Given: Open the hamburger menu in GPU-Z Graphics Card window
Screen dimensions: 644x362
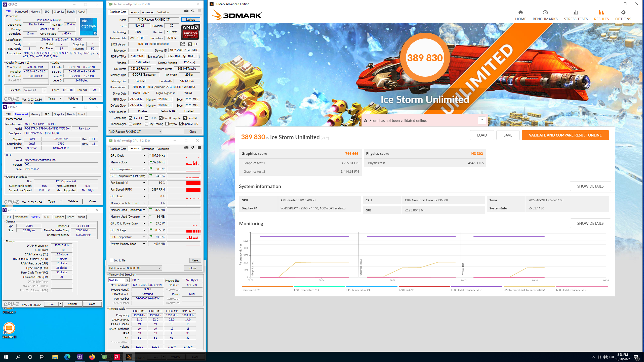Looking at the screenshot, I should [x=199, y=11].
